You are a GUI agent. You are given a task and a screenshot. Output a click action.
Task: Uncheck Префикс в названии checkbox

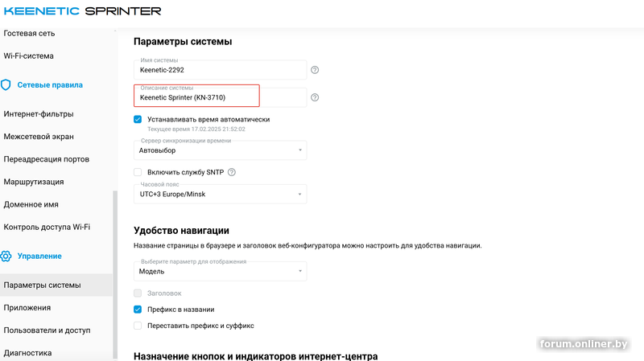(x=138, y=310)
